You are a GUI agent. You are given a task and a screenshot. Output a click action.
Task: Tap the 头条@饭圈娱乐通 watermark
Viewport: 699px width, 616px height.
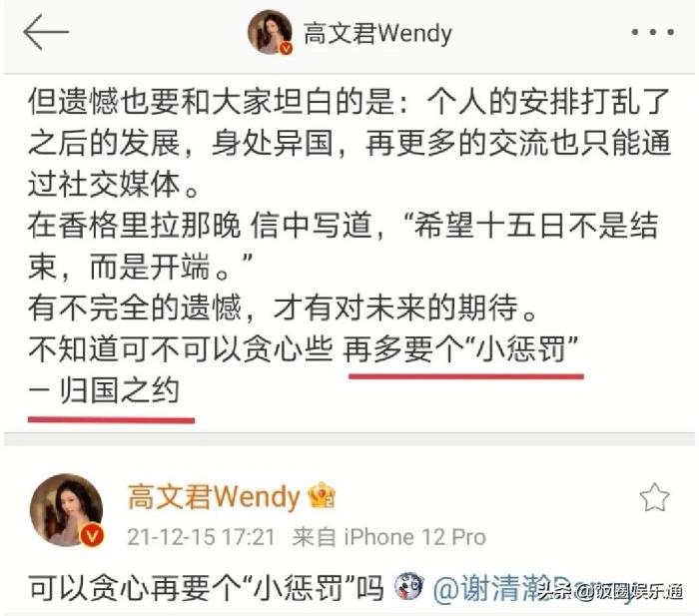(611, 591)
